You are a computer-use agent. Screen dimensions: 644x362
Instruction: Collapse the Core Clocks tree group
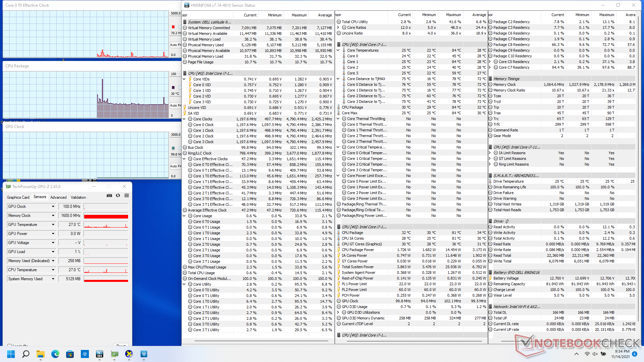pyautogui.click(x=184, y=119)
